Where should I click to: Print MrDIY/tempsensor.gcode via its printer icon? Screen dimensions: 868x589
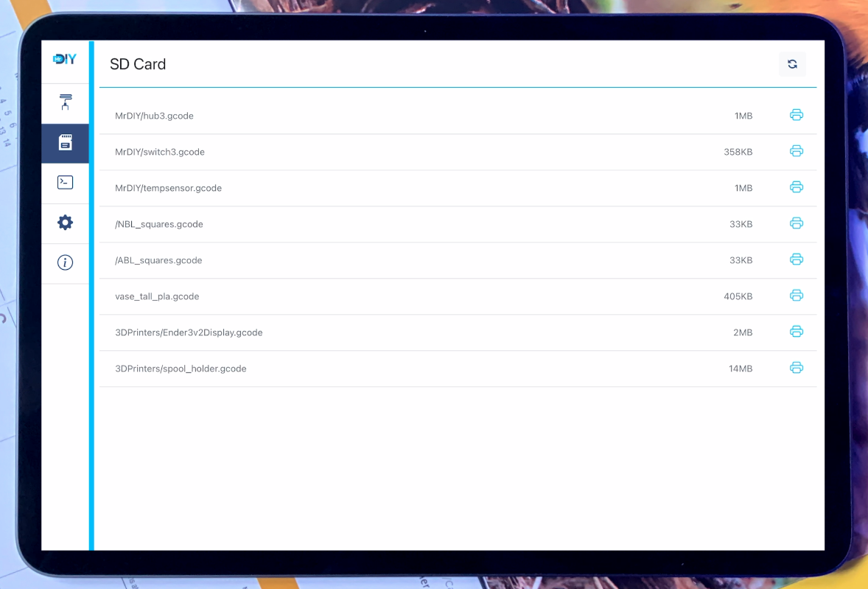pos(796,187)
